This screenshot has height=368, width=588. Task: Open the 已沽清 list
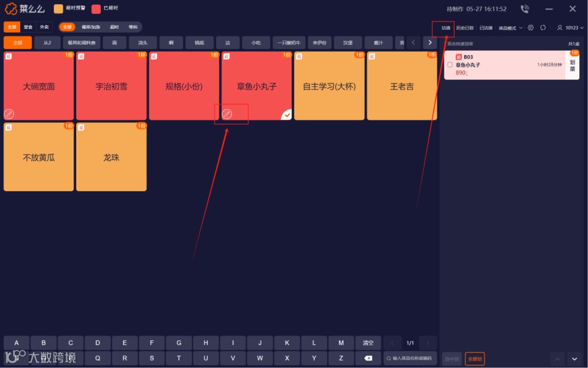coord(486,28)
